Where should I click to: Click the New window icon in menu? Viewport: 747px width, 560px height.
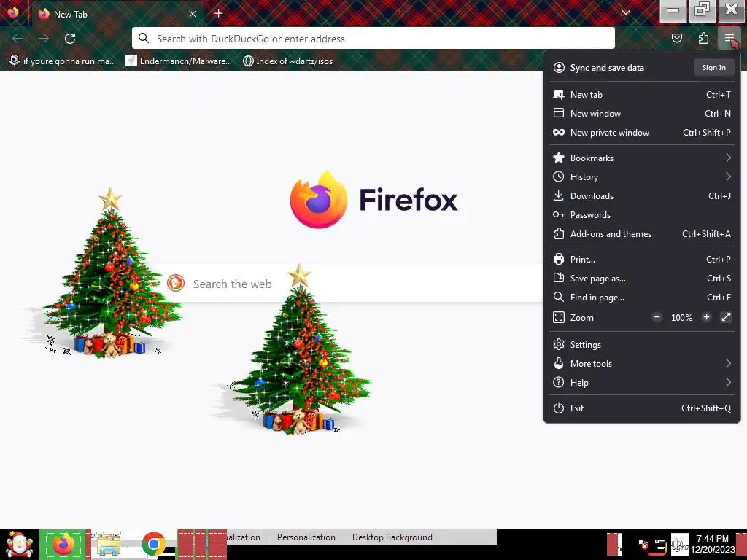click(559, 113)
